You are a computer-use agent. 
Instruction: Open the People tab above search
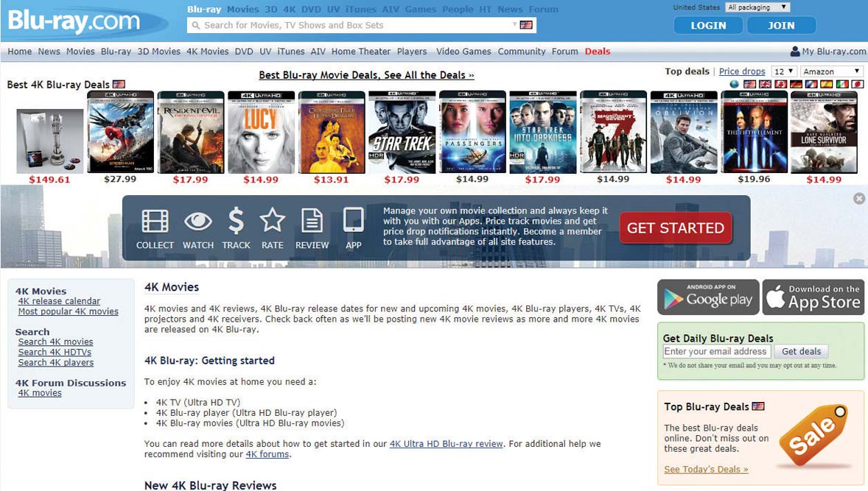point(458,10)
